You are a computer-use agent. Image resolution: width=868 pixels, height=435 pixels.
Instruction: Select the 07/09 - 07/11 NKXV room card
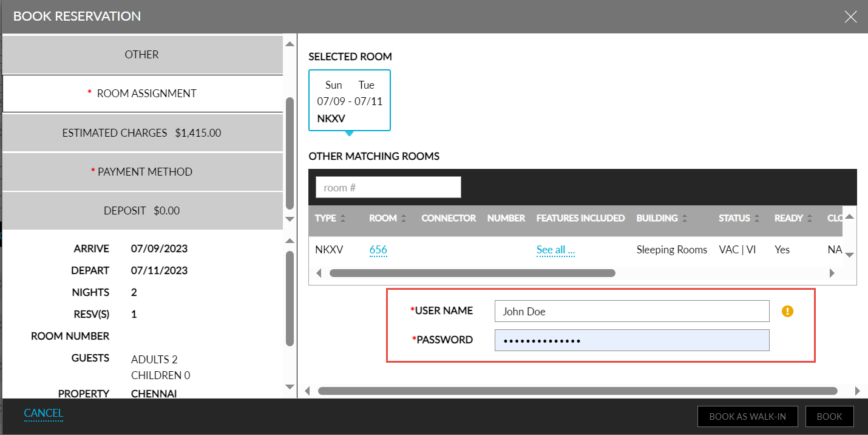[350, 101]
